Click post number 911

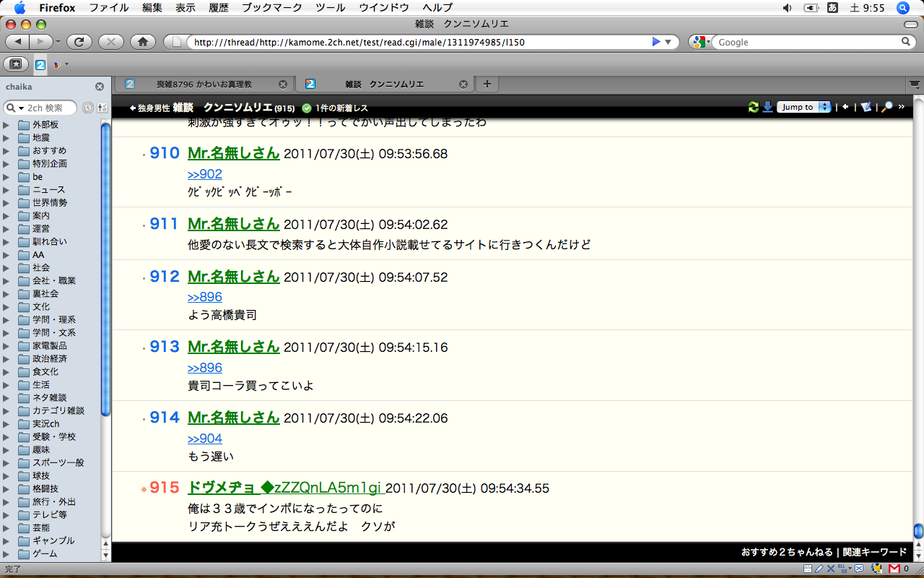(x=164, y=224)
